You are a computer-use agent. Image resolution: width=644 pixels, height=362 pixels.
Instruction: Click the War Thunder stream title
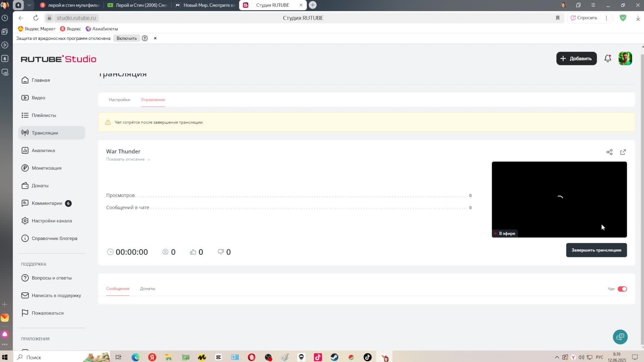[123, 152]
